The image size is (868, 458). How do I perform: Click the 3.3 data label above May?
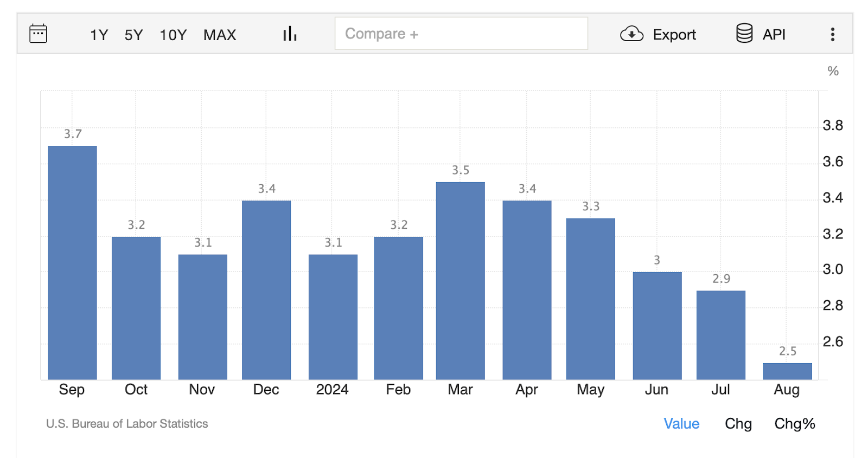click(x=591, y=207)
